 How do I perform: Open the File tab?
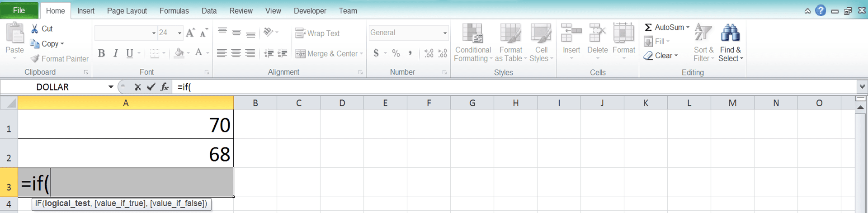pos(19,10)
